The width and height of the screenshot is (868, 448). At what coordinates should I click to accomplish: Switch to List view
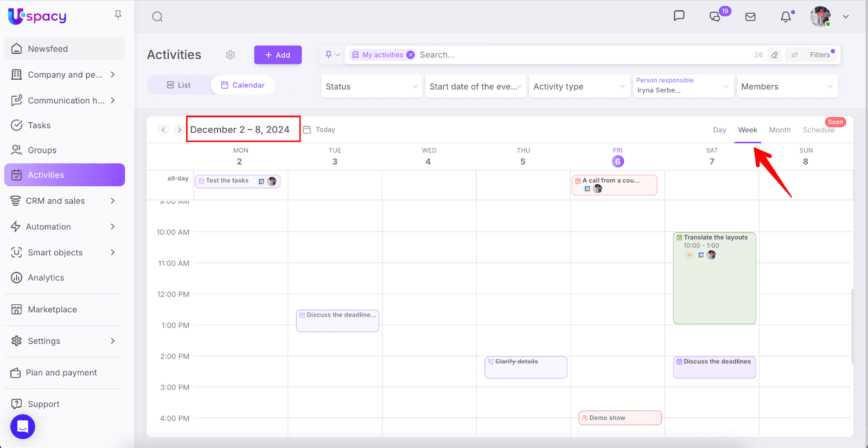click(x=179, y=85)
